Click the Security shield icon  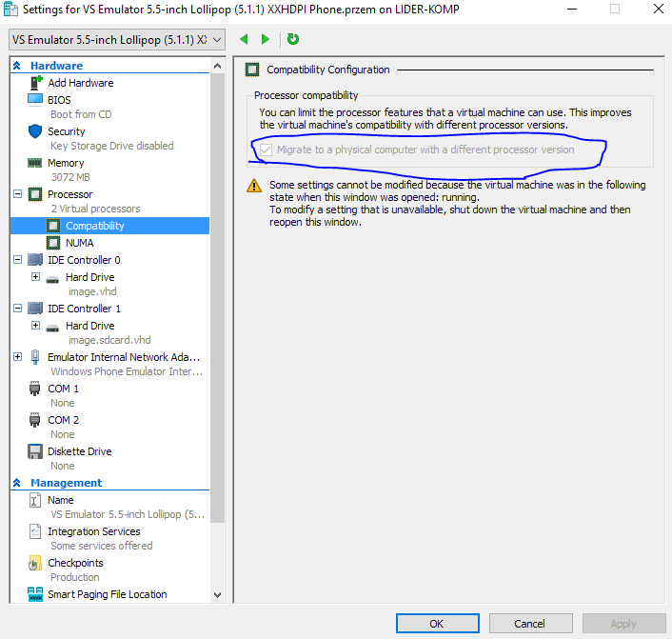point(35,131)
